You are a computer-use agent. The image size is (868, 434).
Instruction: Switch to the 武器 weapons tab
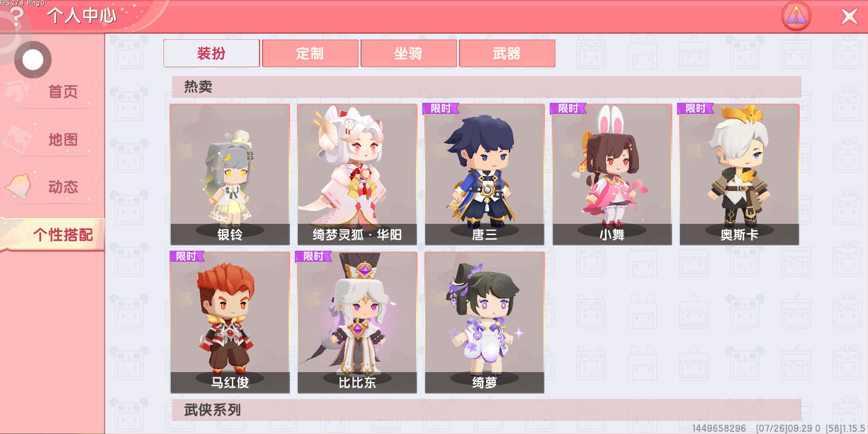click(x=507, y=53)
